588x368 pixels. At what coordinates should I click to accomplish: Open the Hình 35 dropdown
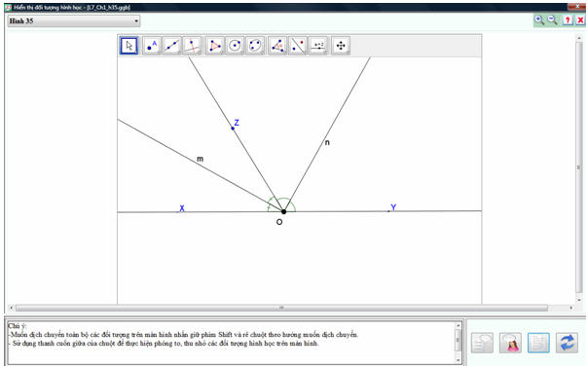74,21
